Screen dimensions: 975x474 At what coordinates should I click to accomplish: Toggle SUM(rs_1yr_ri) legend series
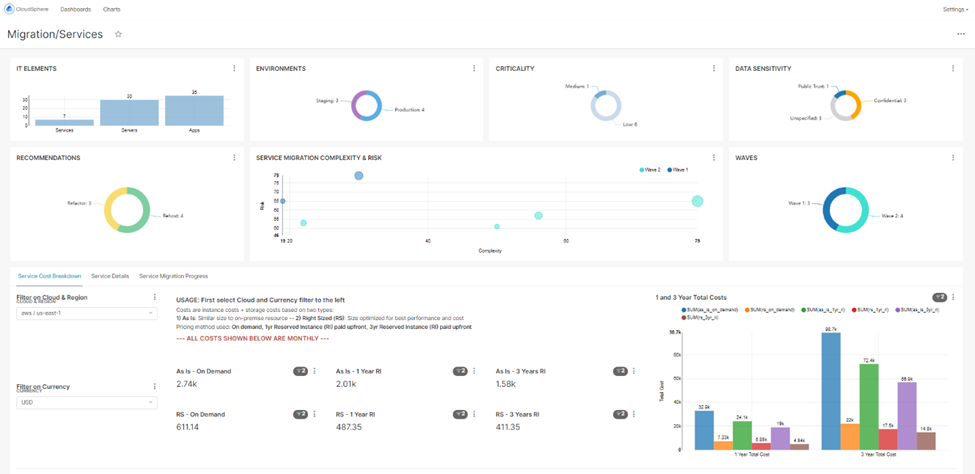coord(871,310)
